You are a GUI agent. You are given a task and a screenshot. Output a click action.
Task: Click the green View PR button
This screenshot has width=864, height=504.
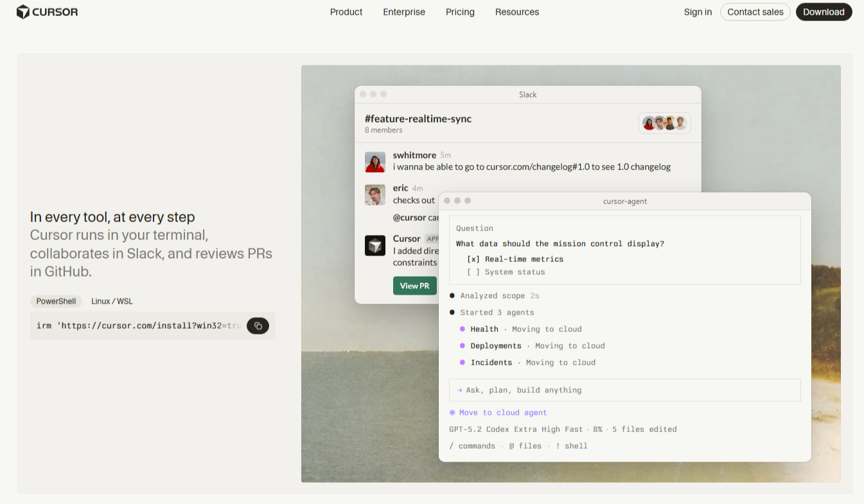click(x=414, y=286)
